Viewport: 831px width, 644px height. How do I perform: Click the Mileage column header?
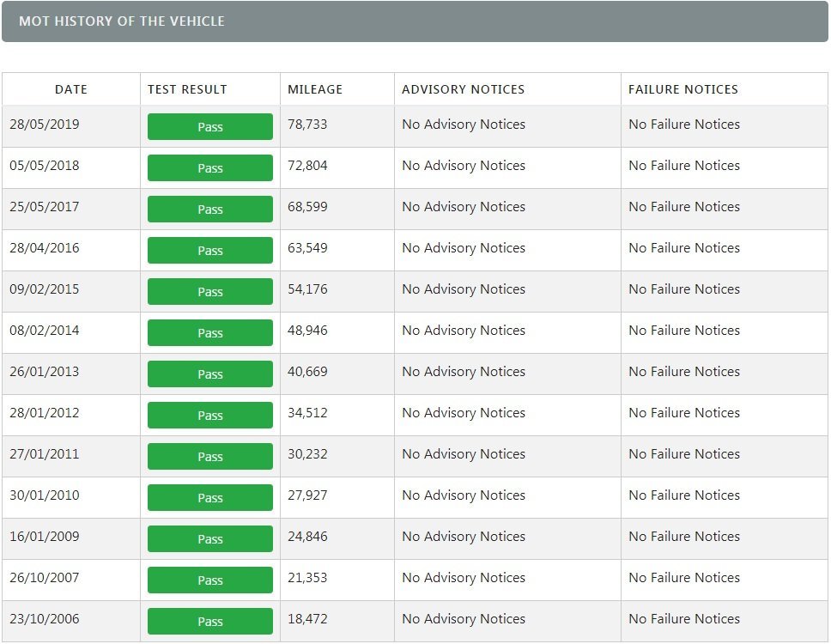pos(315,89)
